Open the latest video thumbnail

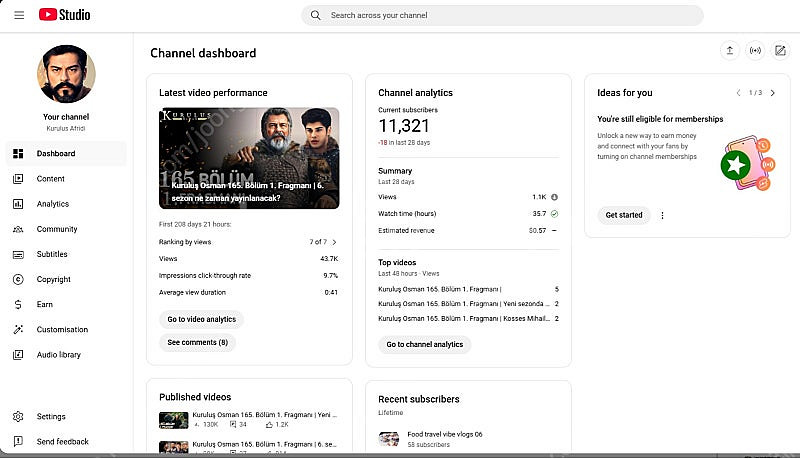tap(249, 158)
